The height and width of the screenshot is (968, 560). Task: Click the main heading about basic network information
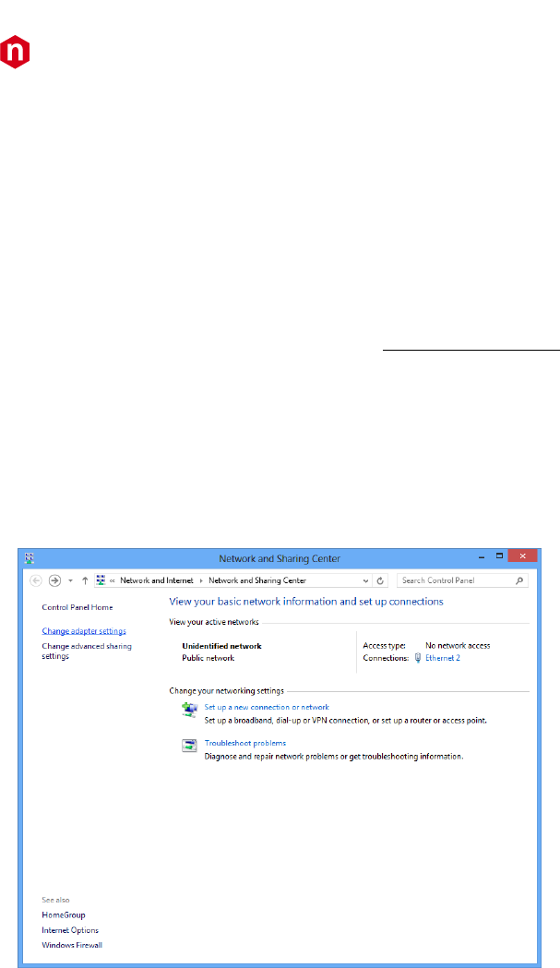pos(306,602)
